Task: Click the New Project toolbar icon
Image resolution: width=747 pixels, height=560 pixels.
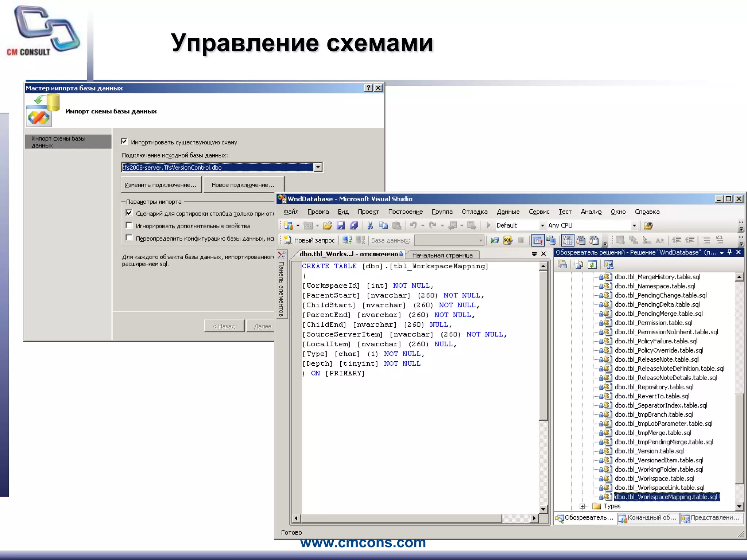Action: (289, 226)
